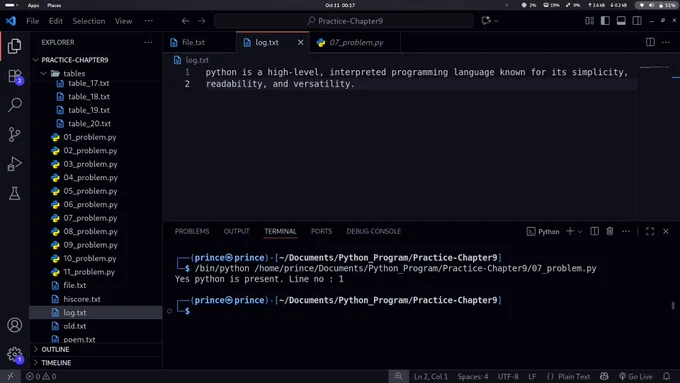Open the File menu

point(33,21)
